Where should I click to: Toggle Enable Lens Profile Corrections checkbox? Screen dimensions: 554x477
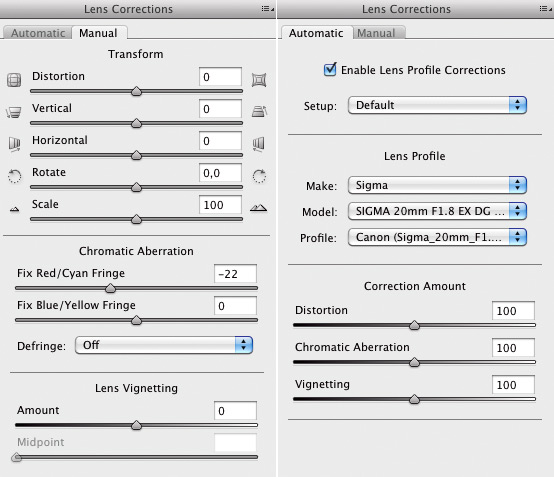(330, 69)
